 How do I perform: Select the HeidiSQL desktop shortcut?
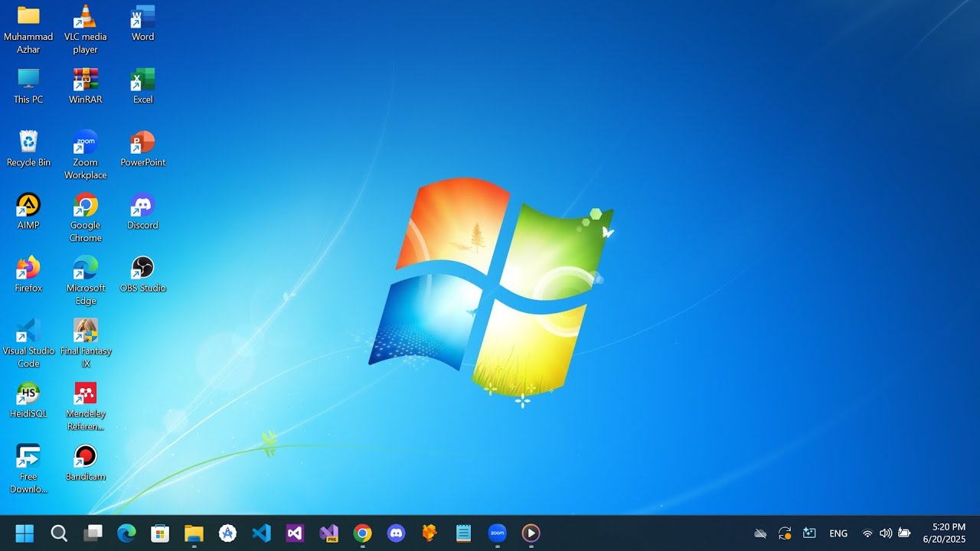point(28,399)
